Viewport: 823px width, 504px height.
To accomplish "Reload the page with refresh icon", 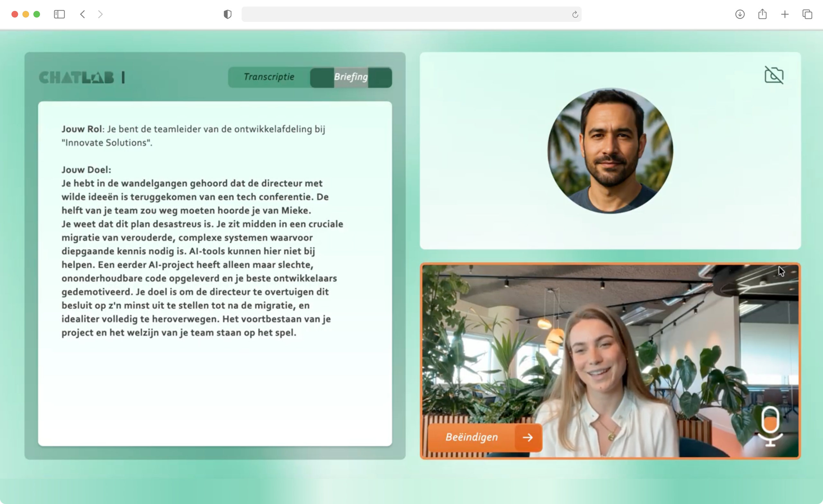I will [575, 14].
